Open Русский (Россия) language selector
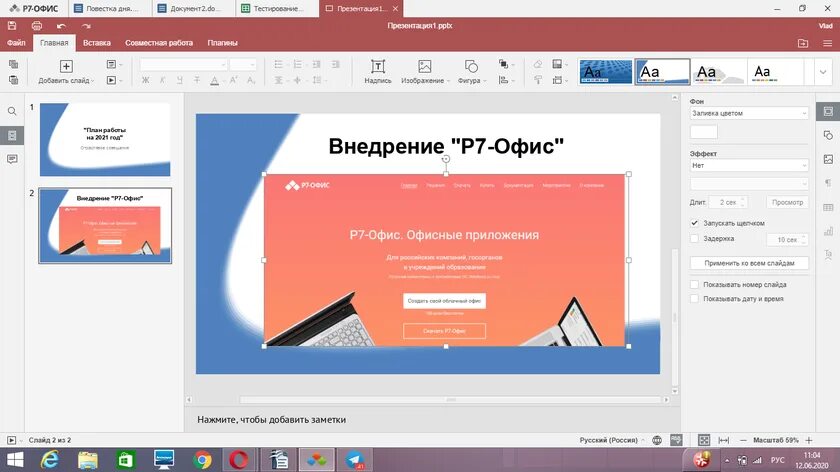The width and height of the screenshot is (840, 472). tap(612, 440)
